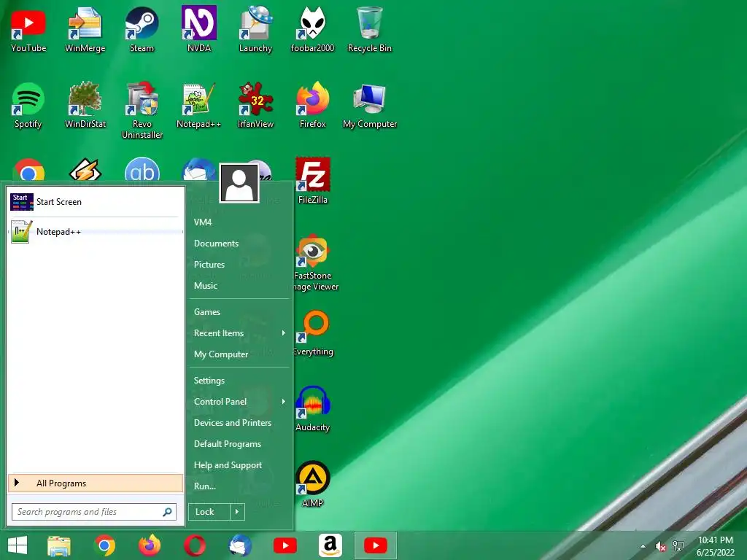Open Help and Support
Screen dimensions: 747x560
(x=228, y=465)
